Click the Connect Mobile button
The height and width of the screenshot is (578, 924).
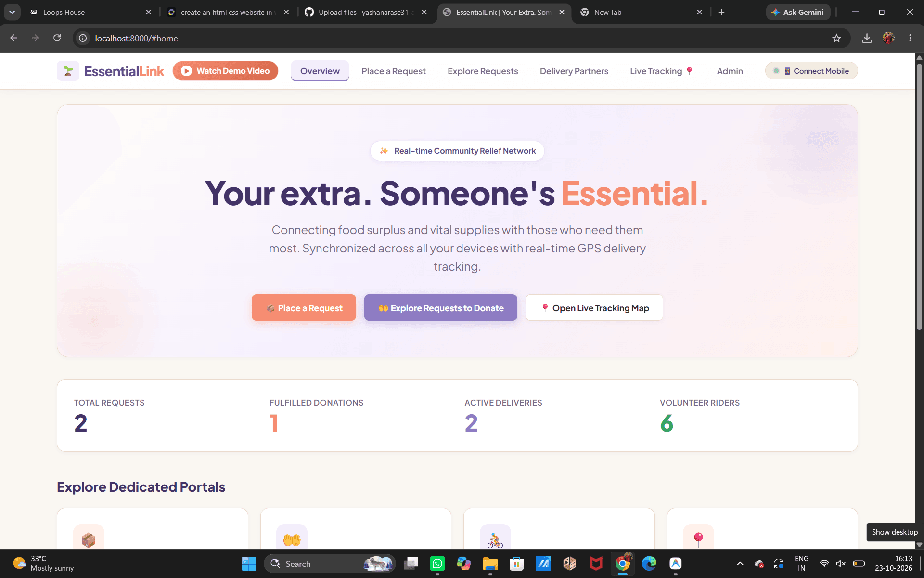[x=811, y=71]
